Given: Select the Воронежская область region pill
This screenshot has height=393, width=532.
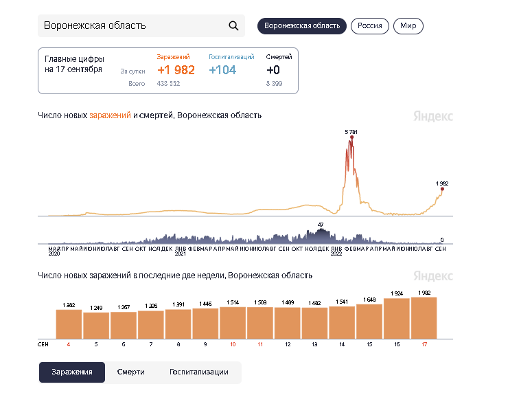Looking at the screenshot, I should point(302,26).
